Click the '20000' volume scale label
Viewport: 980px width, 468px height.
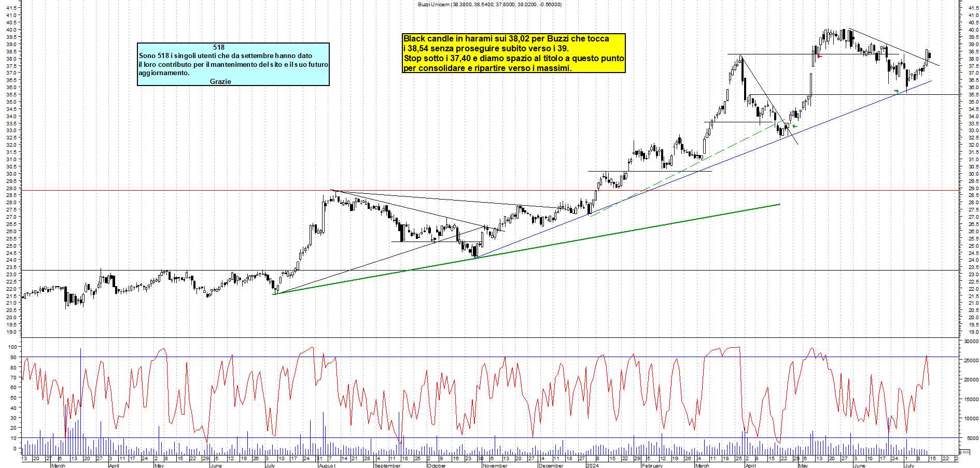[x=971, y=380]
